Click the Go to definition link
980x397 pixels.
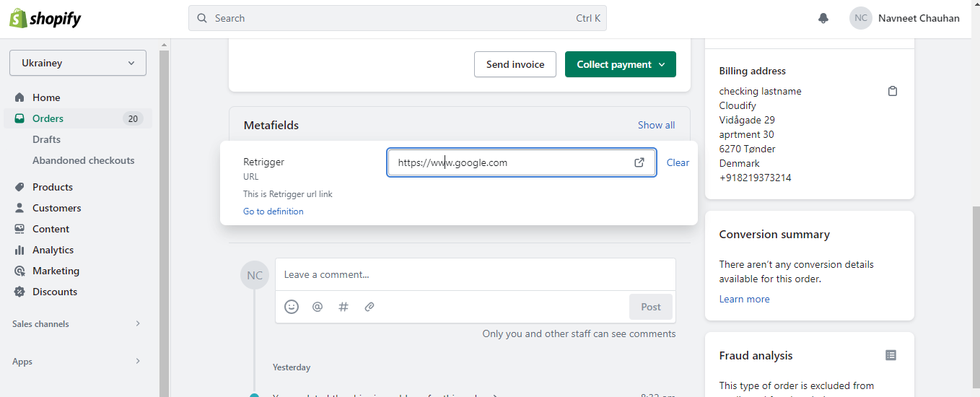tap(274, 211)
